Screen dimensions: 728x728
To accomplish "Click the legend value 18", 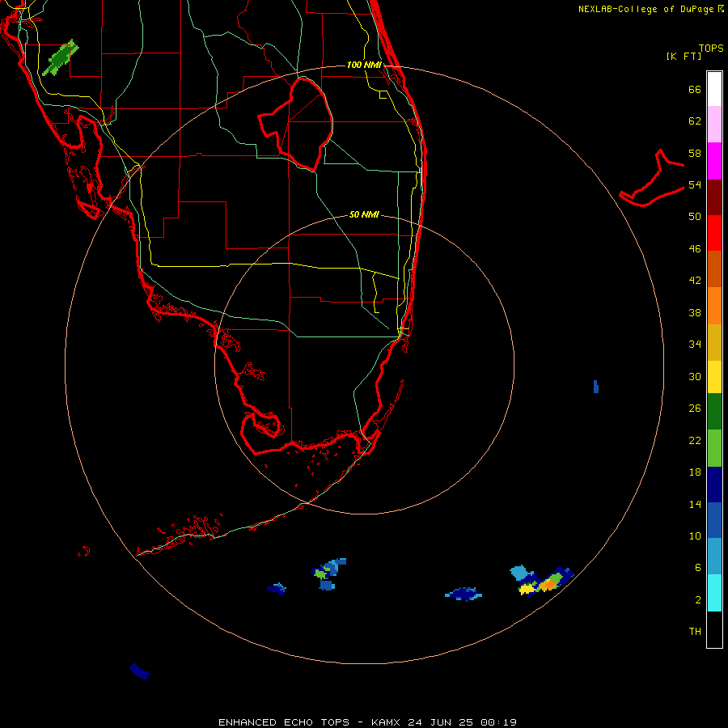I will pyautogui.click(x=695, y=472).
